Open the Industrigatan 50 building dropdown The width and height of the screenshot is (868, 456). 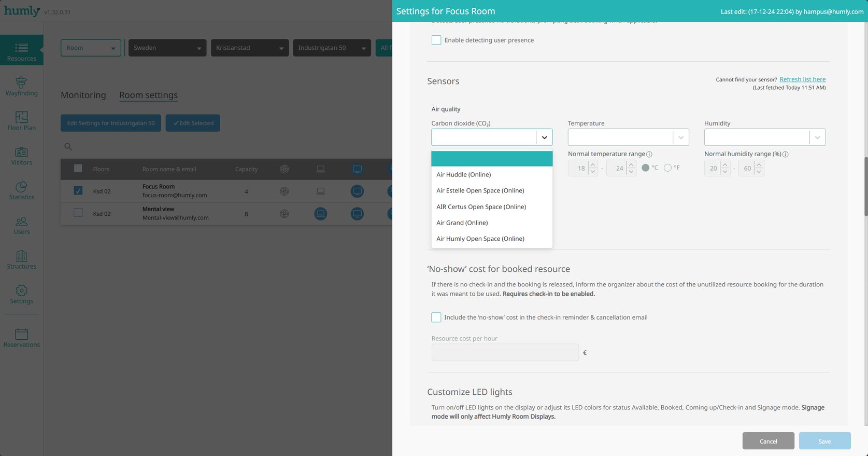tap(332, 48)
